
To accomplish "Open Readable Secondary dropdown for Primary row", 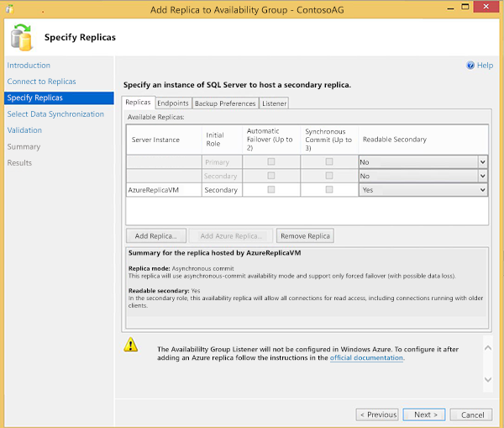I will [x=482, y=161].
